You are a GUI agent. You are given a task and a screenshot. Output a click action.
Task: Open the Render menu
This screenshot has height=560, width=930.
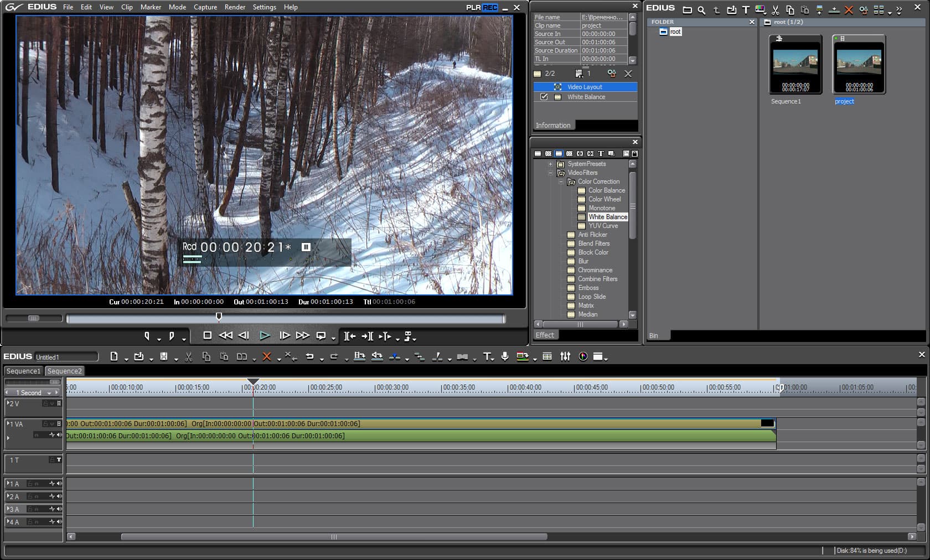[x=235, y=7]
